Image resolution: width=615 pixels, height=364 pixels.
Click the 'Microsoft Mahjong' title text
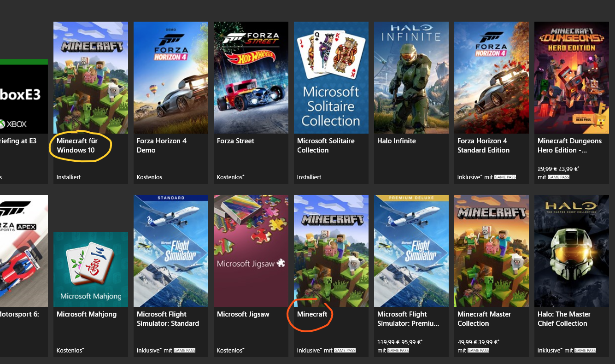click(87, 314)
